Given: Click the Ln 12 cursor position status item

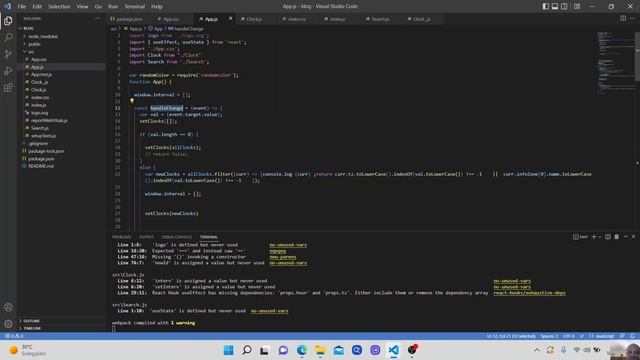Looking at the screenshot, I should tap(510, 336).
